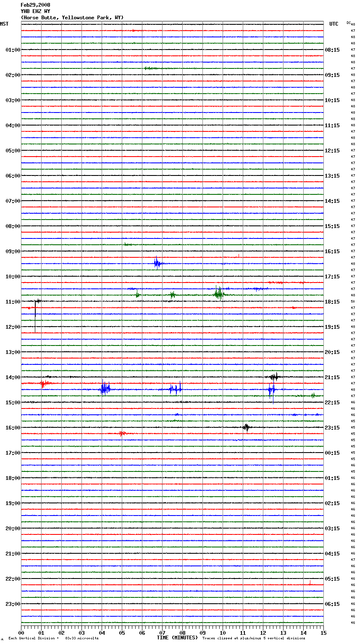Click minute axis tick label '06'

coord(142,633)
